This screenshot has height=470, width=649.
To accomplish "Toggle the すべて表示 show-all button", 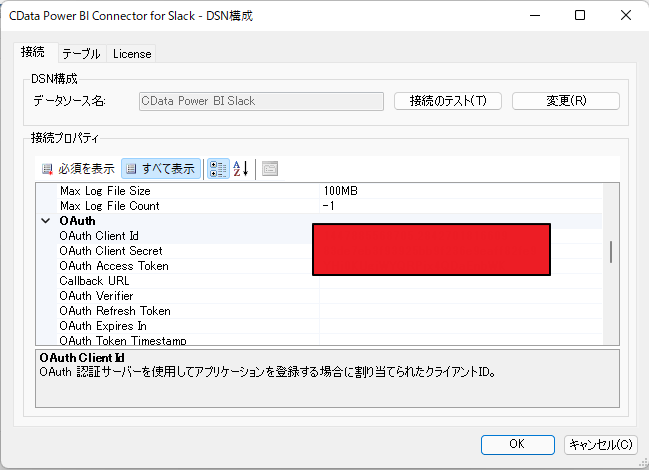I will [161, 169].
